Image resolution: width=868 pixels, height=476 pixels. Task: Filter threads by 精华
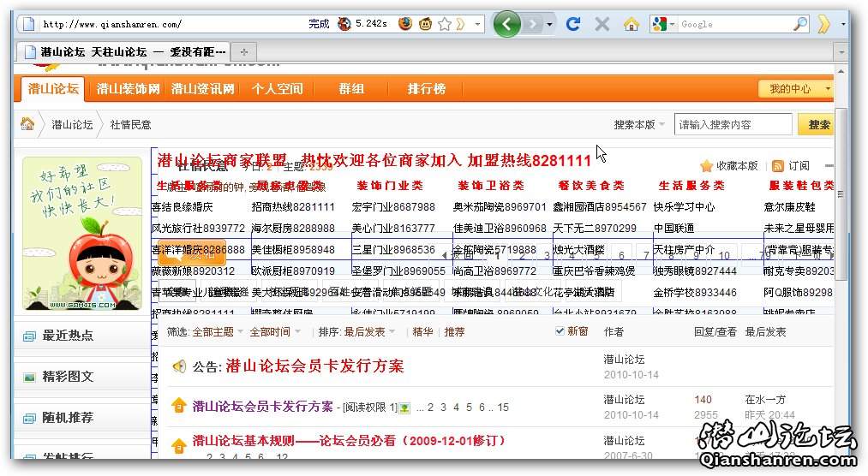click(422, 331)
